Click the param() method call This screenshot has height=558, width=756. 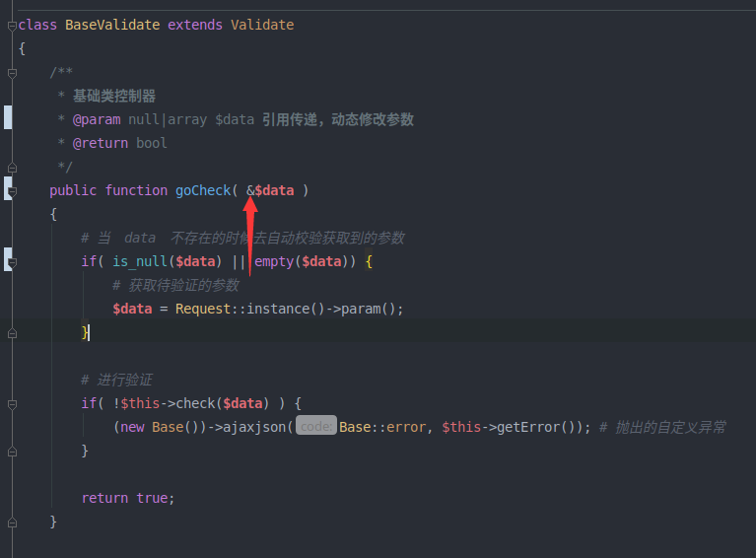369,309
